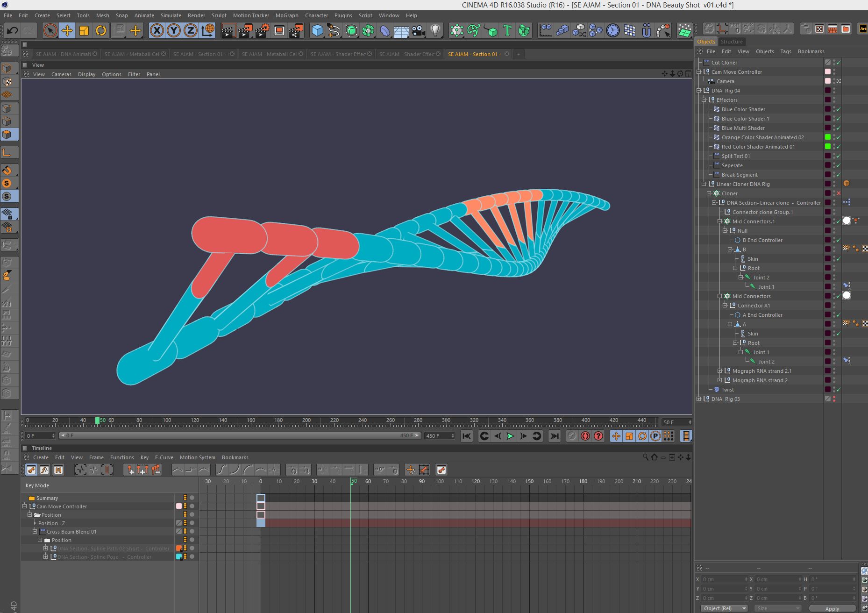Image resolution: width=868 pixels, height=613 pixels.
Task: Open the MoGraph menu
Action: (286, 15)
